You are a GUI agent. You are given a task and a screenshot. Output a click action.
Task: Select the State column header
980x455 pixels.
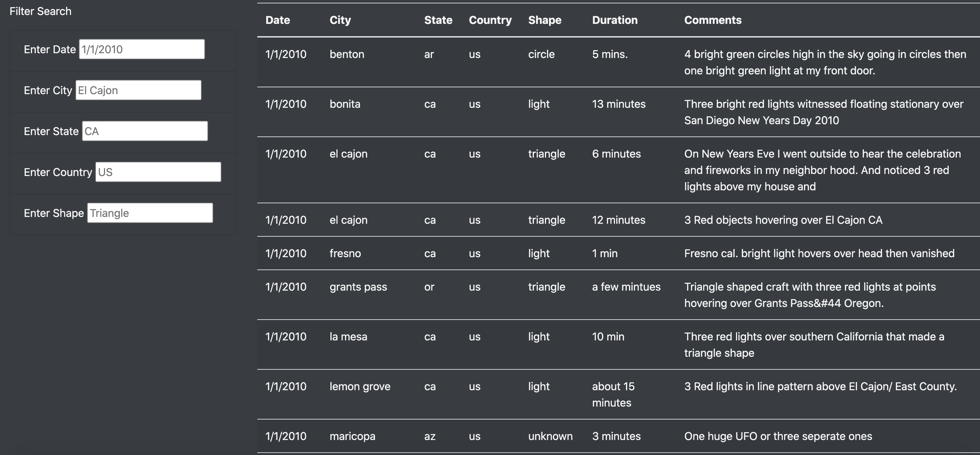tap(438, 20)
